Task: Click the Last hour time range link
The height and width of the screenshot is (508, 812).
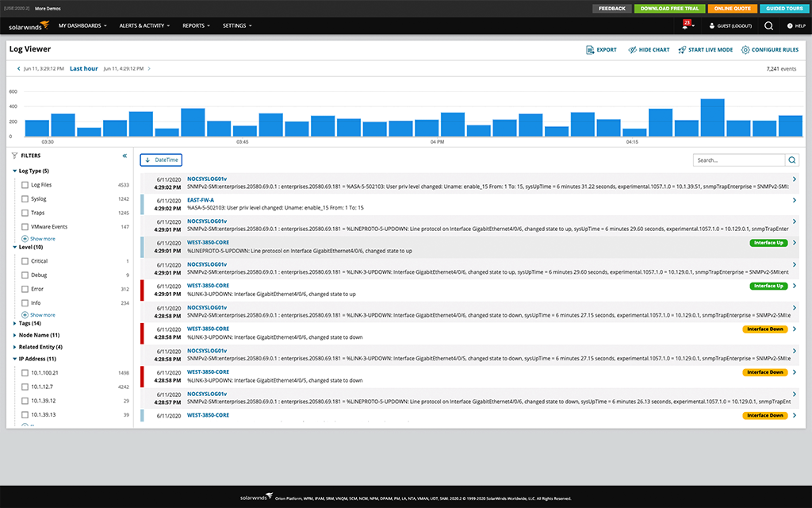Action: [84, 68]
